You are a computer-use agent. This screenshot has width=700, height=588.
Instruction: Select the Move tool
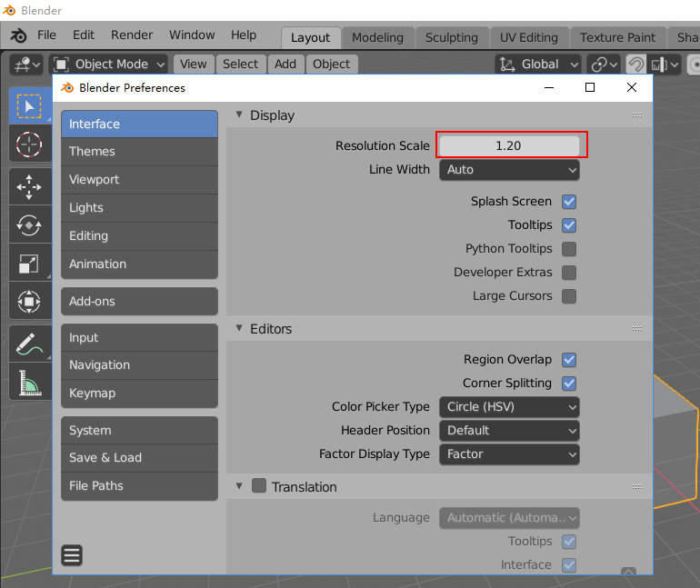coord(29,187)
